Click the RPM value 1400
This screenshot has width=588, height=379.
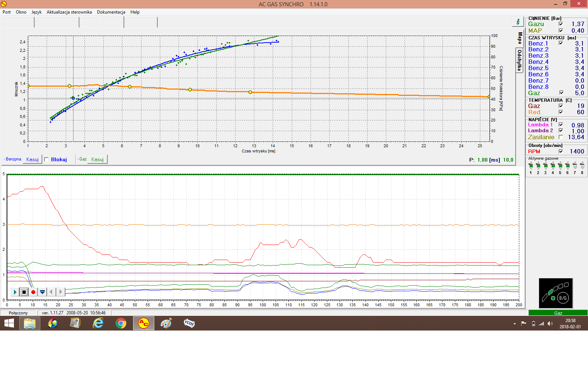click(577, 151)
